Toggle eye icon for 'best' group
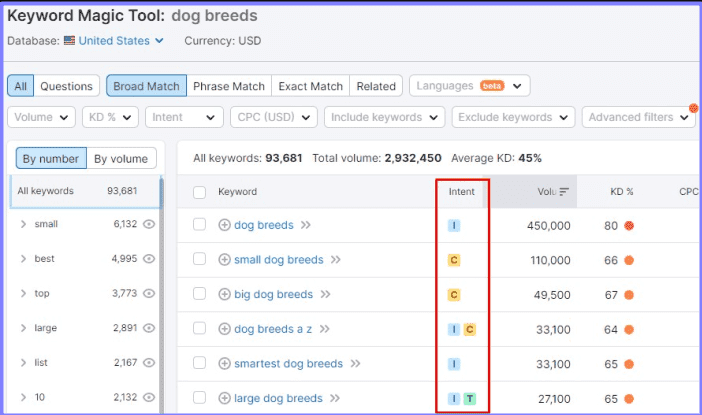The width and height of the screenshot is (702, 415). click(x=149, y=259)
